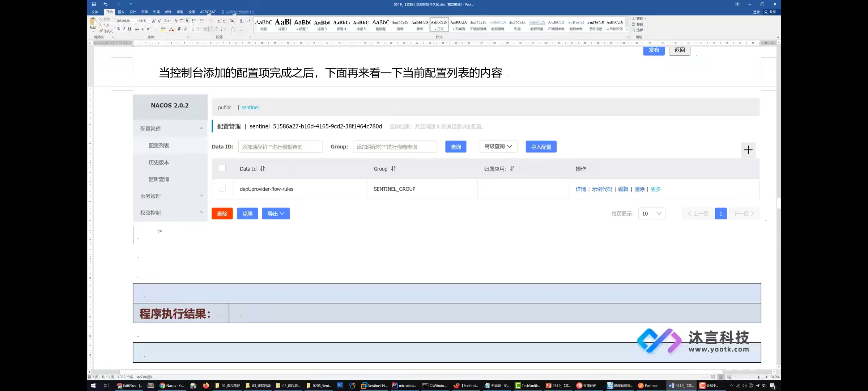Open the 文件 menu
This screenshot has height=391, width=868.
[x=95, y=12]
